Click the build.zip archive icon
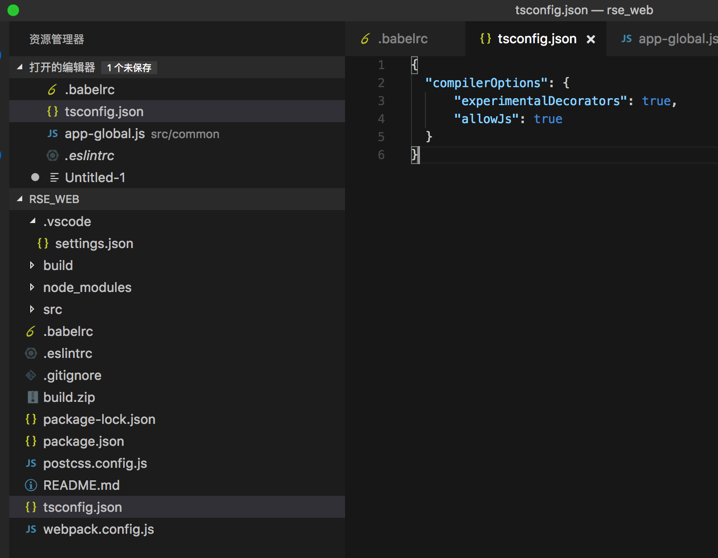 pos(31,397)
